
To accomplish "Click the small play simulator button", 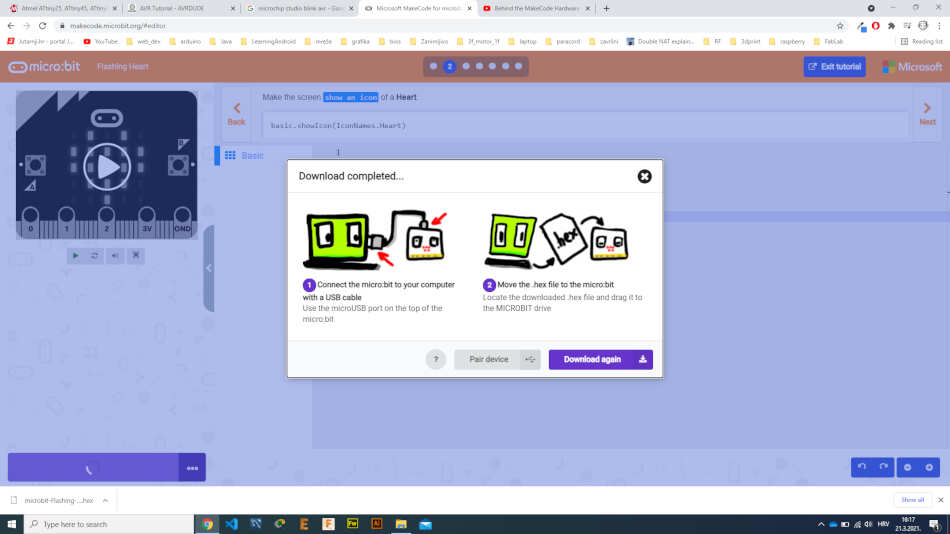I will (x=75, y=256).
